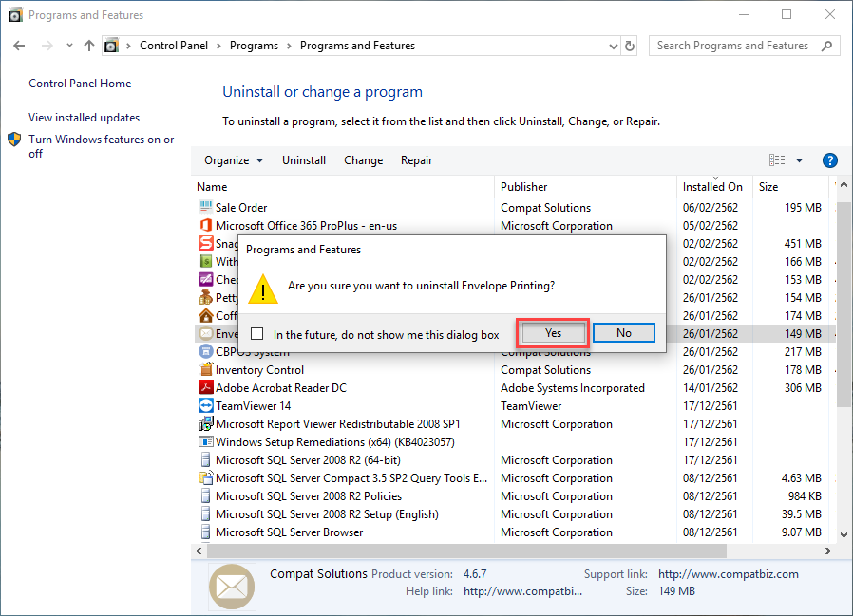
Task: Click the change view layout icon
Action: 777,159
